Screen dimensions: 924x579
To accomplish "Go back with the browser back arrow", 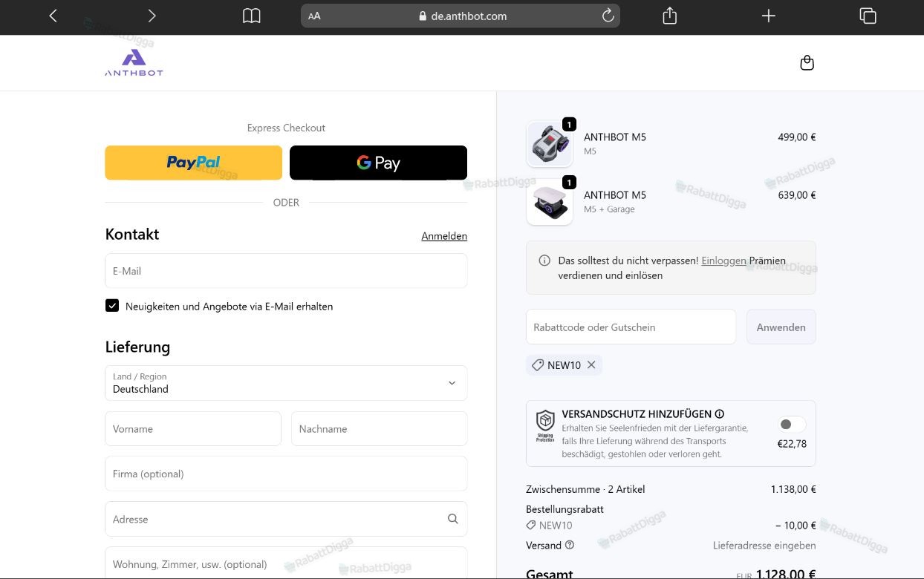I will [53, 16].
